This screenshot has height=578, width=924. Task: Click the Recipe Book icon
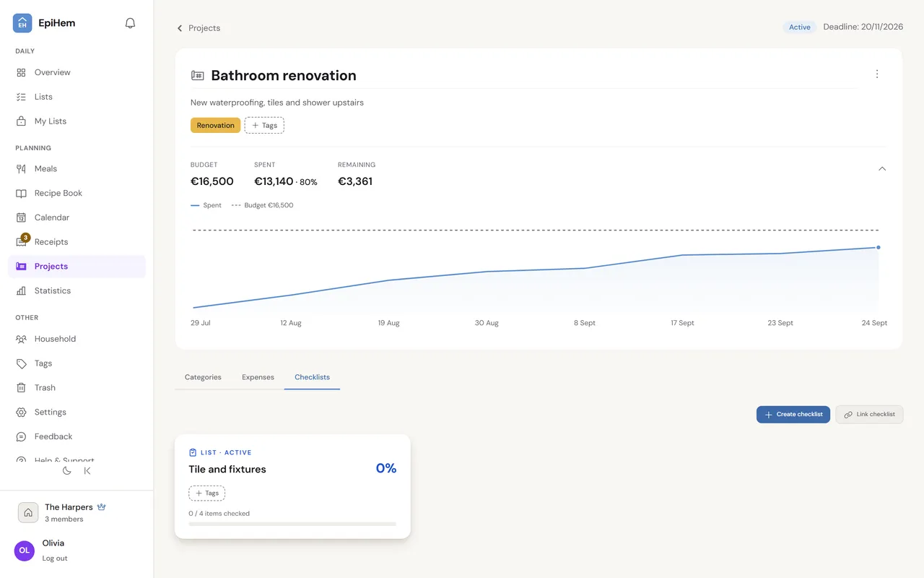point(21,193)
